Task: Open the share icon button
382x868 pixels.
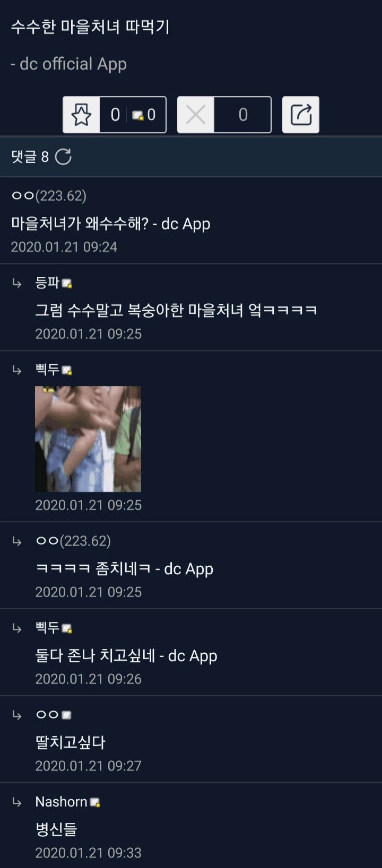Action: point(301,115)
